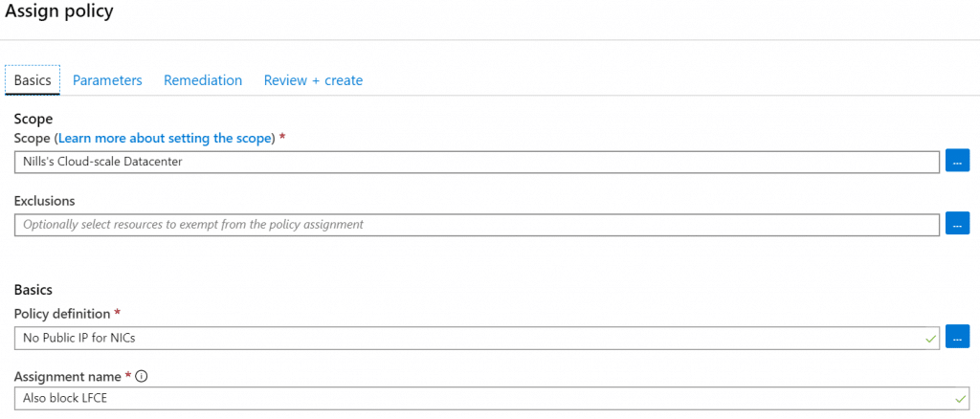Click the Assign policy page title
980x419 pixels.
point(59,11)
